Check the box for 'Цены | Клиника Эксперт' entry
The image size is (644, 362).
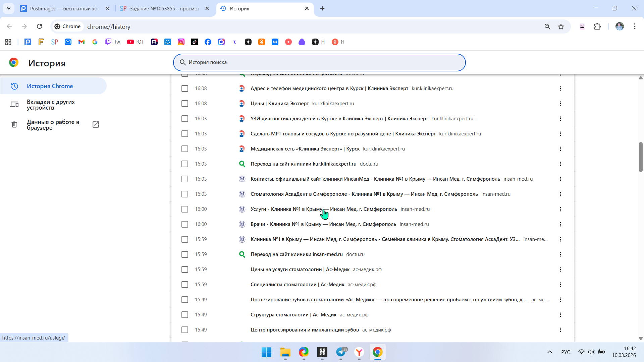click(x=185, y=104)
